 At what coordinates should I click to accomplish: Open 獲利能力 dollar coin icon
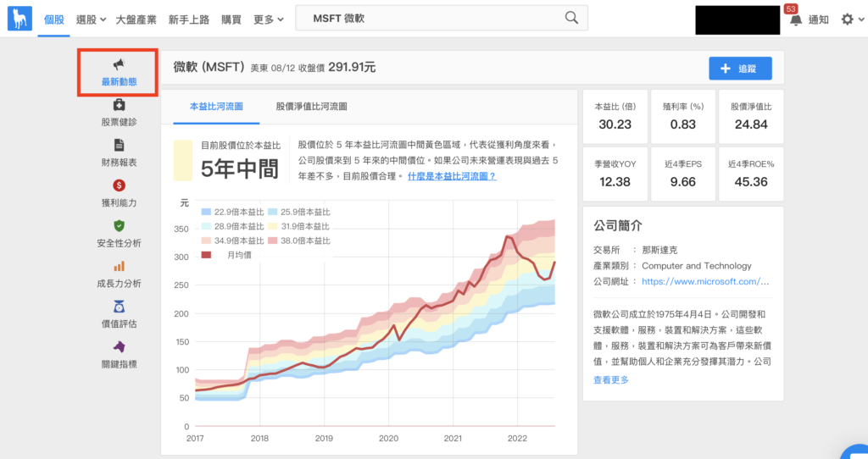[x=119, y=185]
